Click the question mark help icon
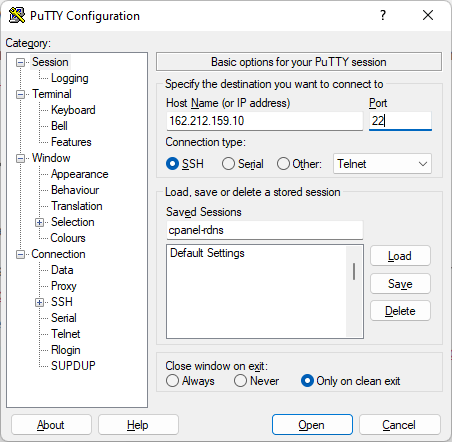Image resolution: width=452 pixels, height=442 pixels. pyautogui.click(x=383, y=15)
